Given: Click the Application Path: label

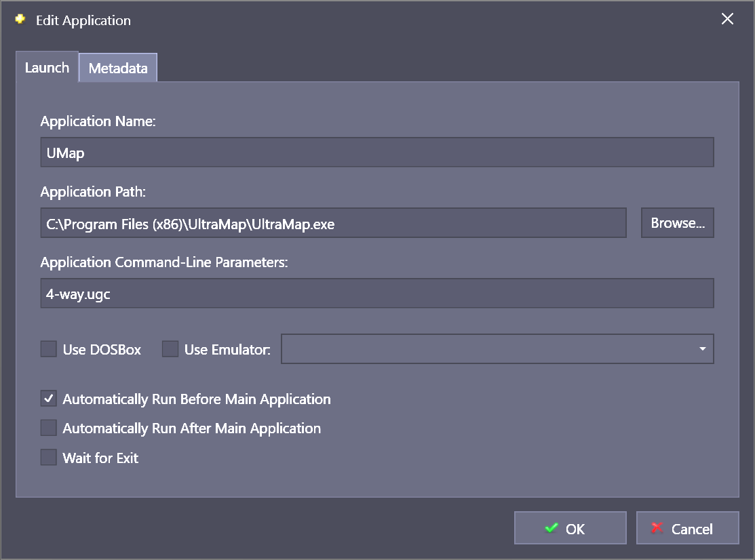Looking at the screenshot, I should click(93, 191).
